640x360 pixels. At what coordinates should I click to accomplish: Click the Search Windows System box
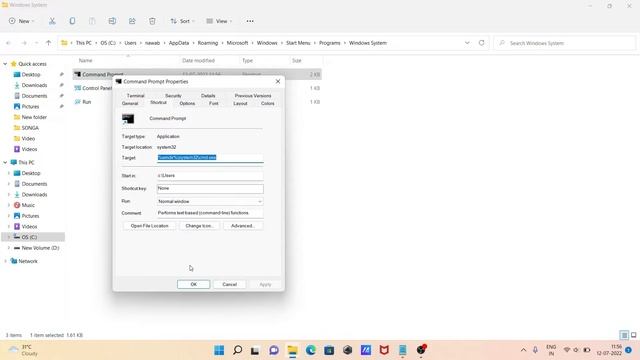point(565,43)
